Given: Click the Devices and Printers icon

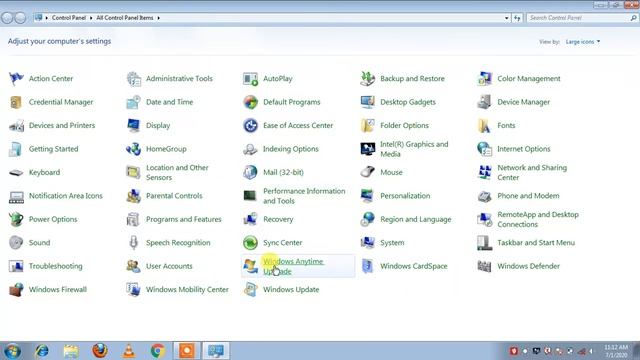Looking at the screenshot, I should coord(16,125).
